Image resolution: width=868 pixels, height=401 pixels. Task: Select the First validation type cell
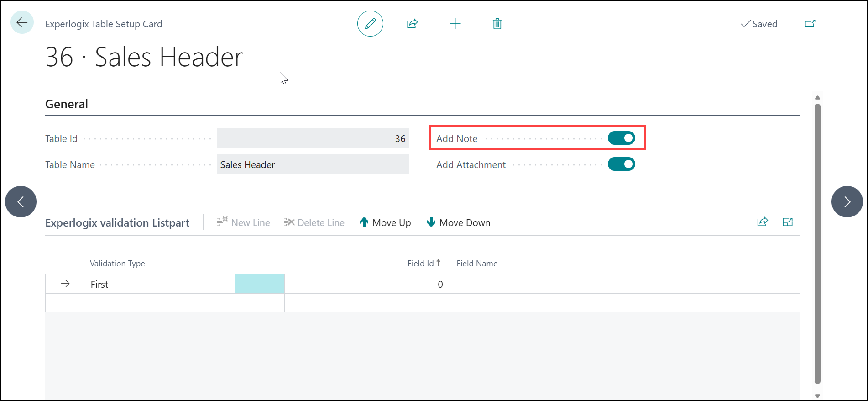(x=160, y=284)
